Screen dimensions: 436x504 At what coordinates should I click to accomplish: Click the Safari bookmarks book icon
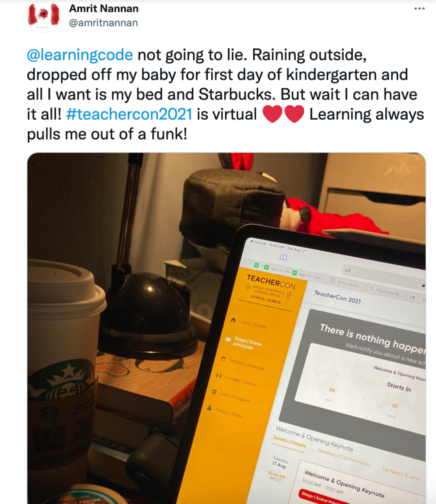click(283, 257)
